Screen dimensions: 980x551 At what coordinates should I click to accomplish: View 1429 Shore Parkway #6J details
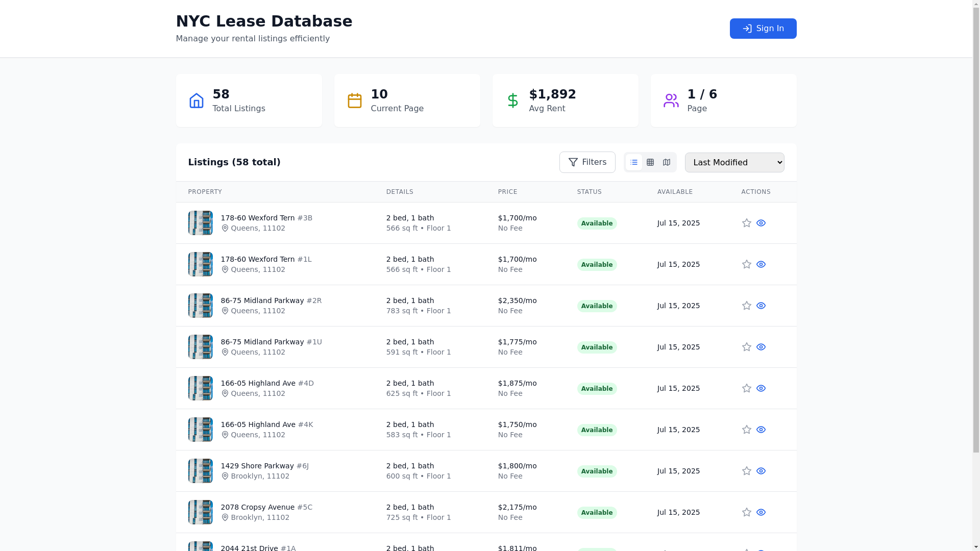(761, 471)
